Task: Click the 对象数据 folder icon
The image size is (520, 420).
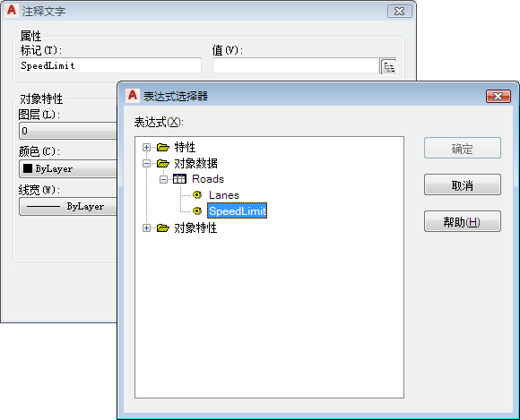Action: pyautogui.click(x=163, y=163)
